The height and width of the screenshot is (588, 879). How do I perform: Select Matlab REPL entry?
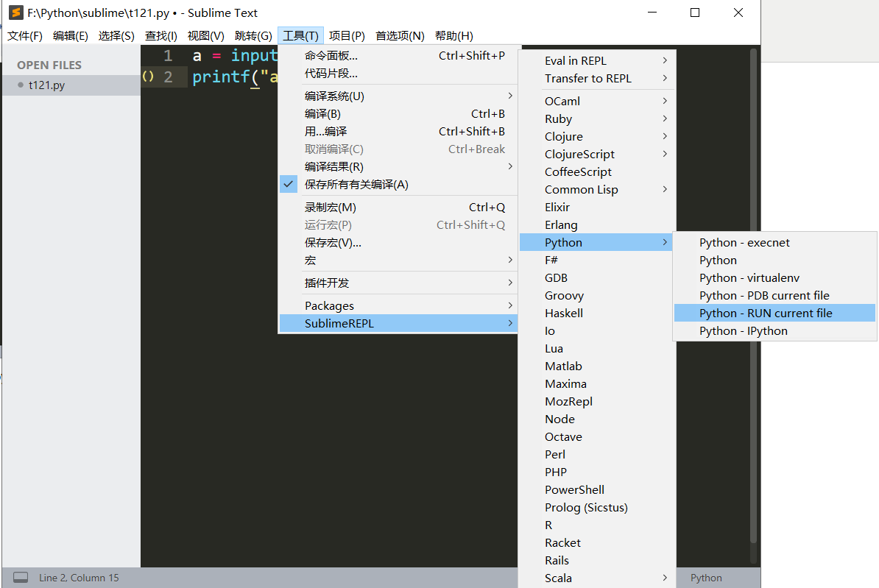596,366
